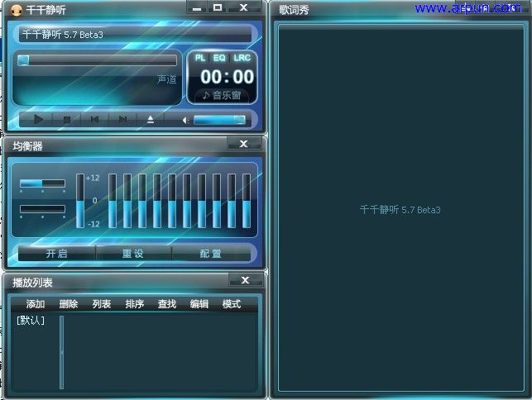
Task: Open equalizer presets with 配置
Action: click(x=211, y=254)
